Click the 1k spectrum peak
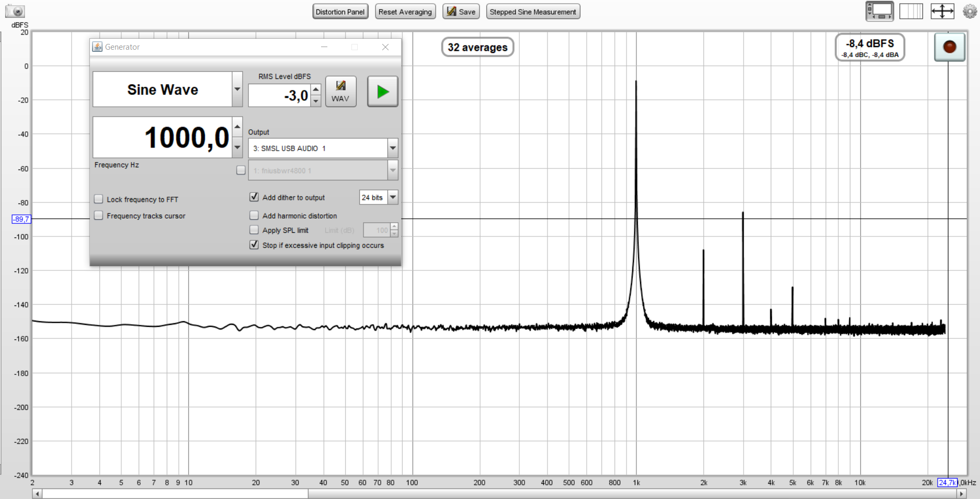The image size is (980, 499). 636,82
